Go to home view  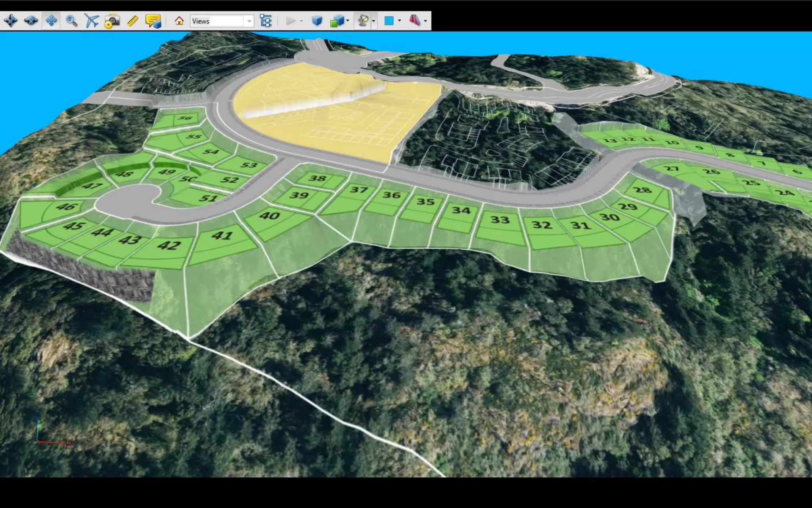tap(179, 21)
